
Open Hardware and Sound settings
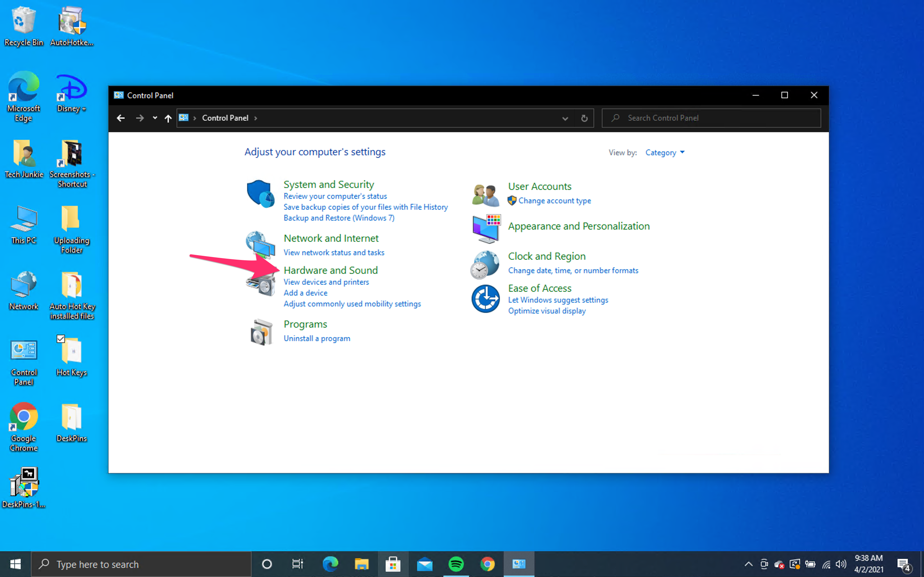tap(330, 270)
